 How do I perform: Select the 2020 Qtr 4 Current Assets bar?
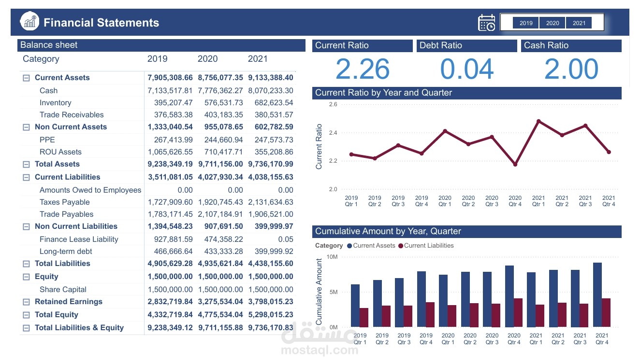pos(509,296)
